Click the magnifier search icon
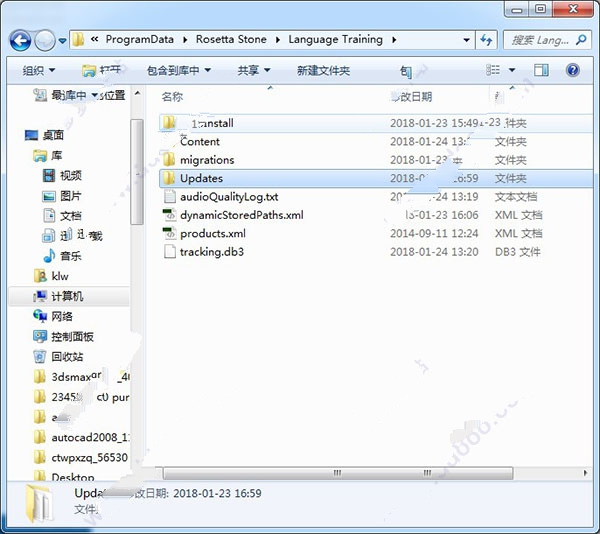The image size is (600, 534). coord(581,40)
